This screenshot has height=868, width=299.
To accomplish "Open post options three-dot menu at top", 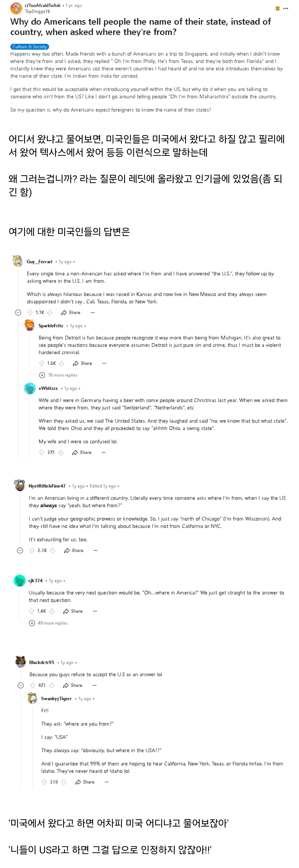I will (286, 9).
